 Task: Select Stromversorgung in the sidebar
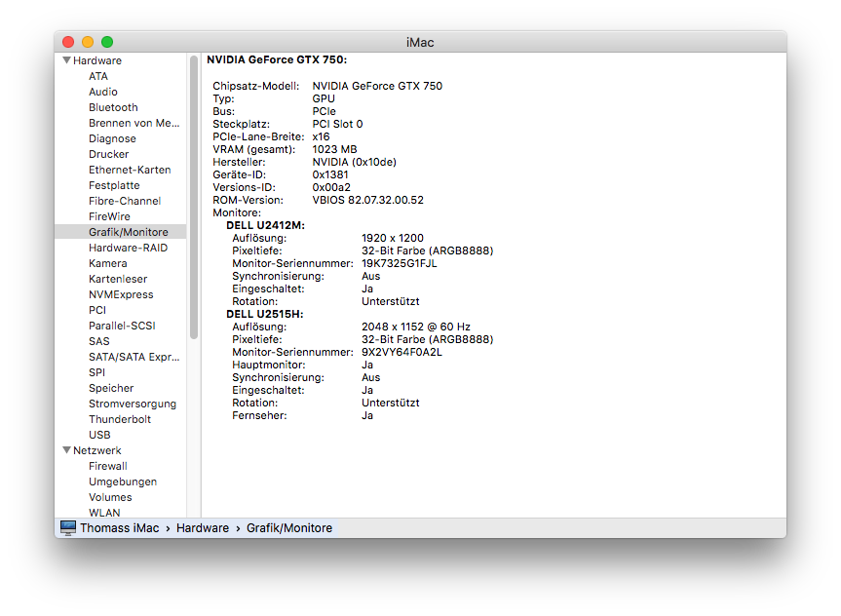point(133,403)
